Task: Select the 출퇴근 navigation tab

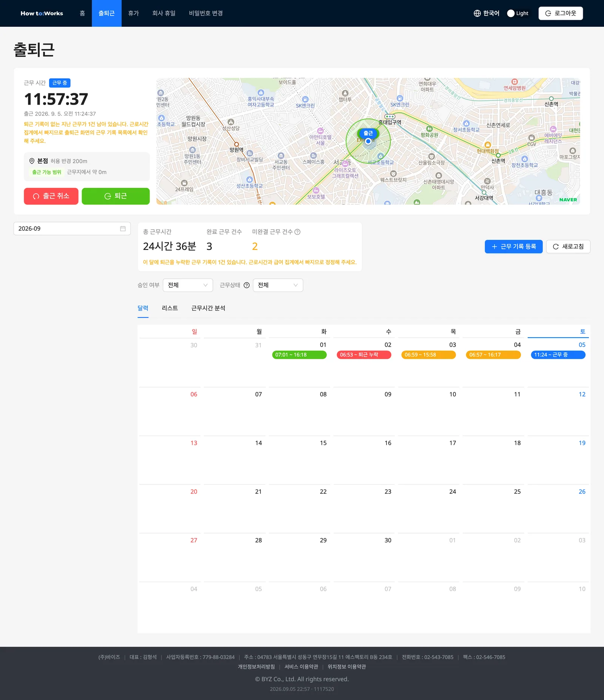Action: pos(106,13)
